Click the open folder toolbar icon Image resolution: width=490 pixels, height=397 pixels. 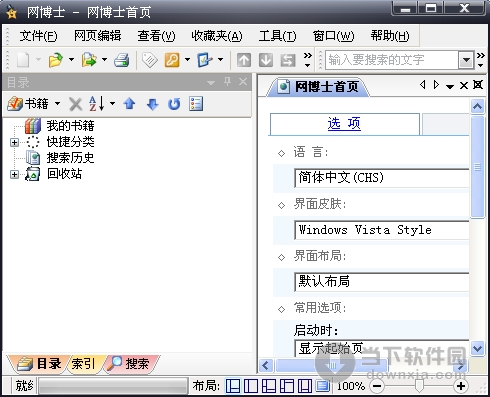click(56, 60)
